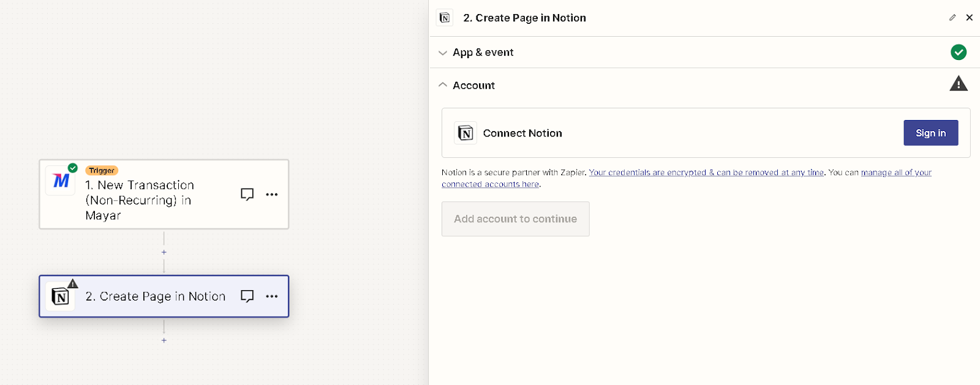Open three-dot menu on Create Page step
This screenshot has height=385, width=980.
point(272,296)
